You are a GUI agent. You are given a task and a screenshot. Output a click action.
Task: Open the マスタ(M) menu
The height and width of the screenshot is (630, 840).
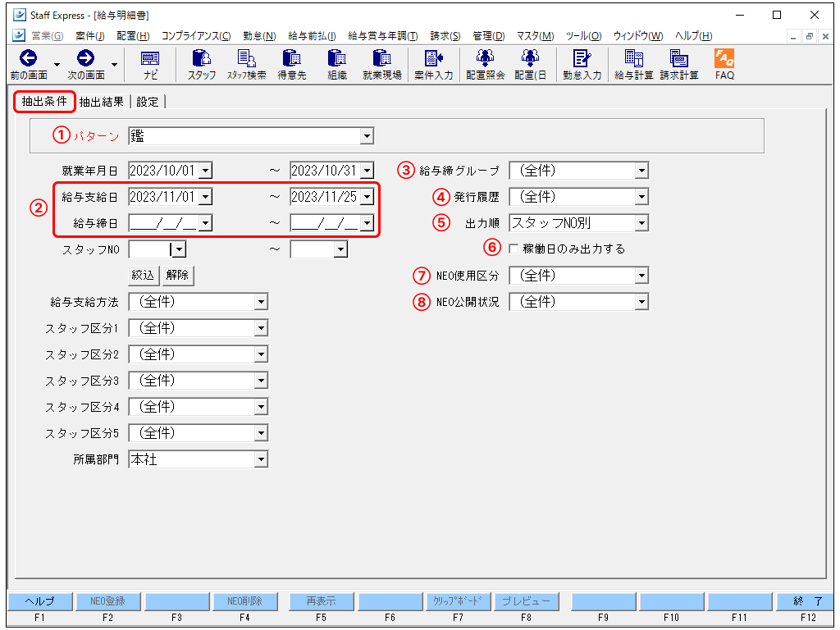coord(535,36)
